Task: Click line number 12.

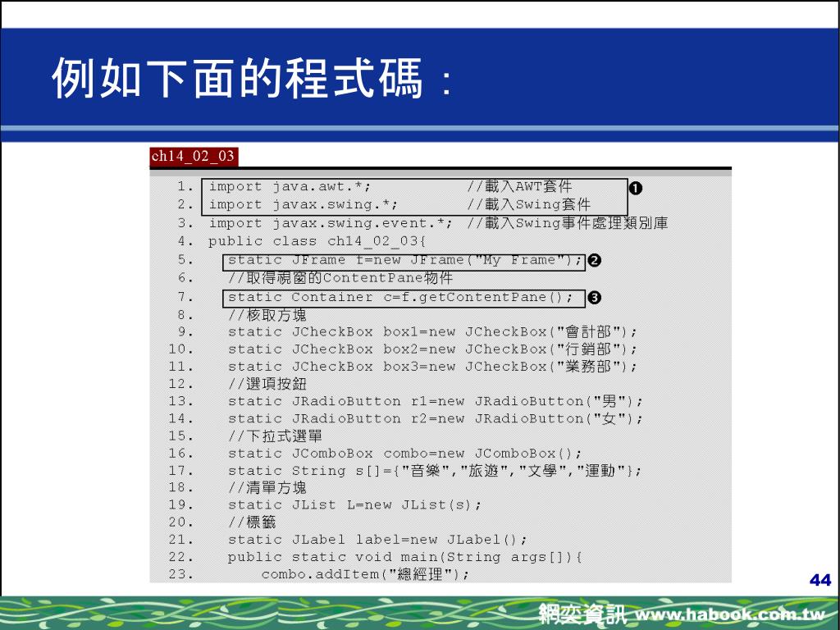Action: coord(181,384)
